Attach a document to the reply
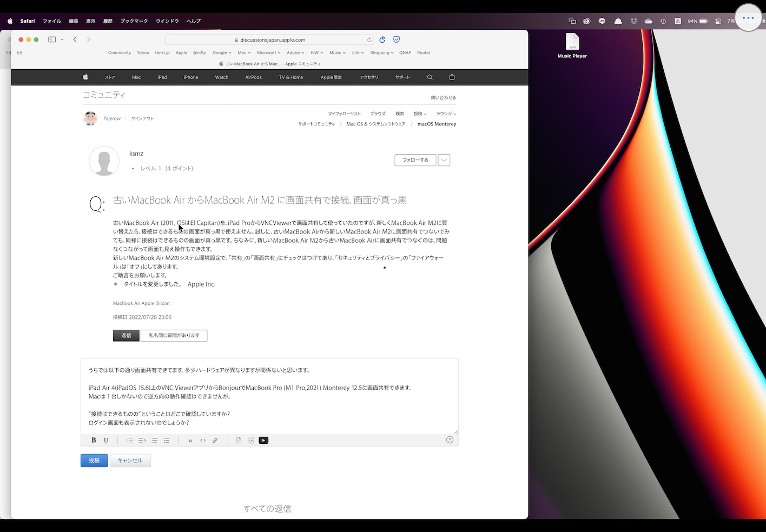 tap(239, 440)
